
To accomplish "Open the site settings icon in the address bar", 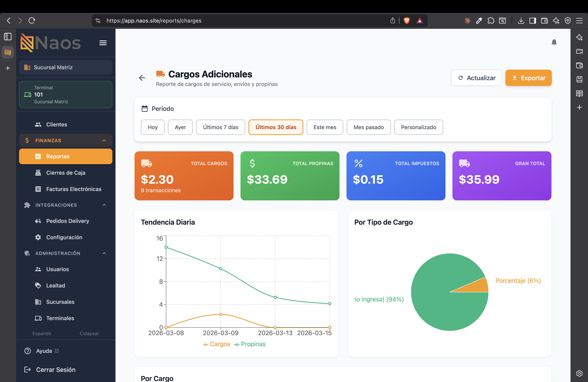I will coord(98,20).
